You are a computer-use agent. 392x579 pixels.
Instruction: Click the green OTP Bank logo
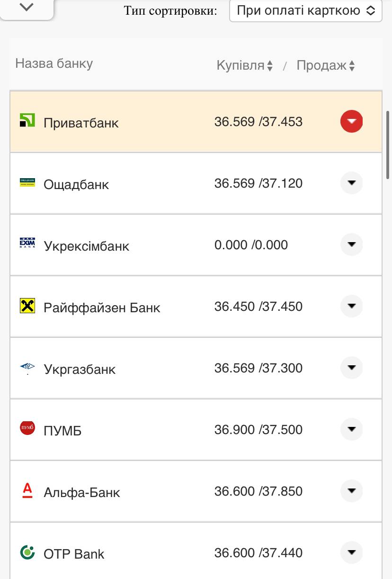point(27,552)
